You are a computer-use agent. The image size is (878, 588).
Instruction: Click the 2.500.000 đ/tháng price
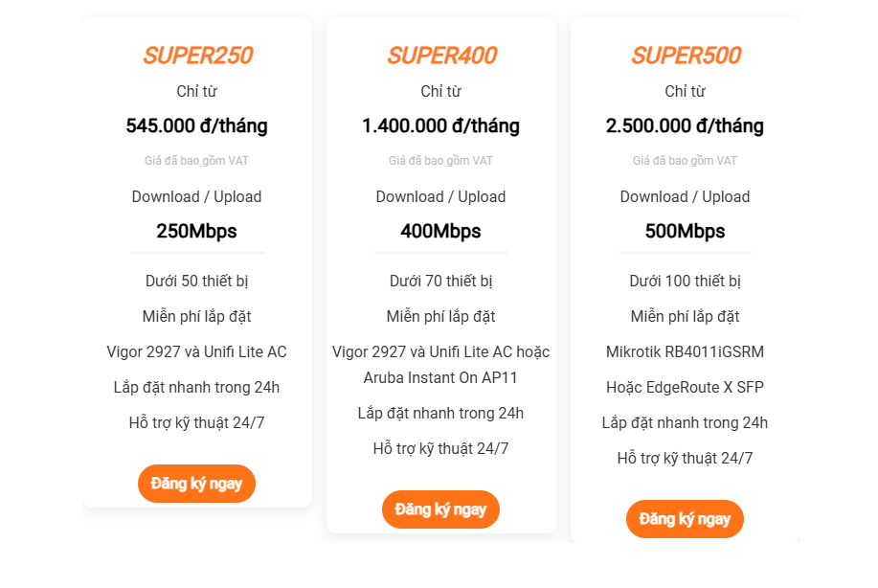(685, 125)
